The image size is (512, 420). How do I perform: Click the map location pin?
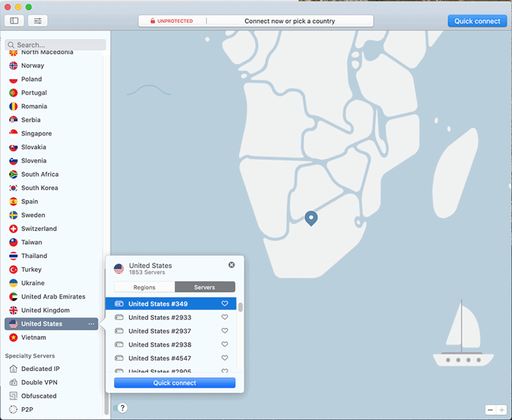(311, 218)
